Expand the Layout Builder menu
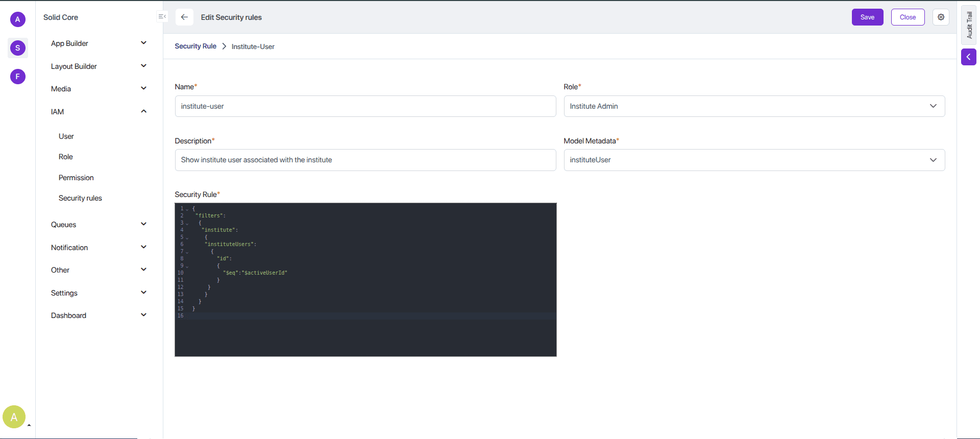 click(x=99, y=66)
